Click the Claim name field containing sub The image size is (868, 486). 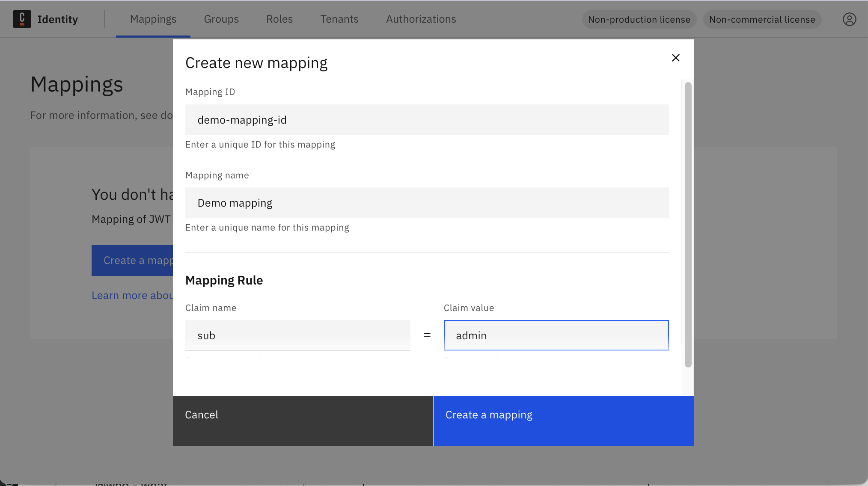pos(297,335)
